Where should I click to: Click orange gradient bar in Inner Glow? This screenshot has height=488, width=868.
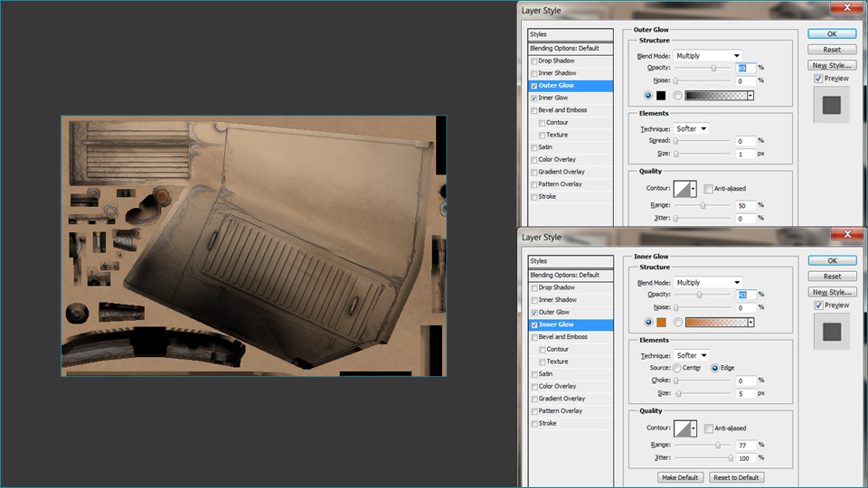[x=717, y=323]
